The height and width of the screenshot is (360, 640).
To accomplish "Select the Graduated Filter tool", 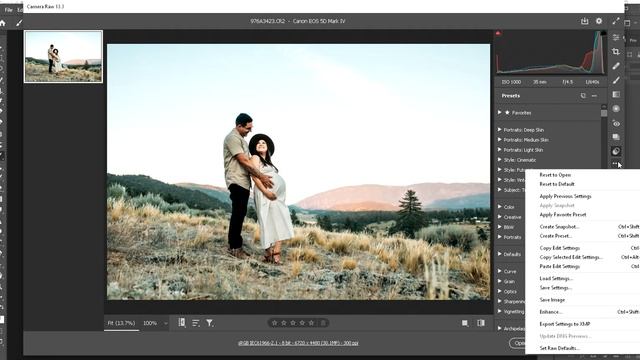I will (x=616, y=94).
